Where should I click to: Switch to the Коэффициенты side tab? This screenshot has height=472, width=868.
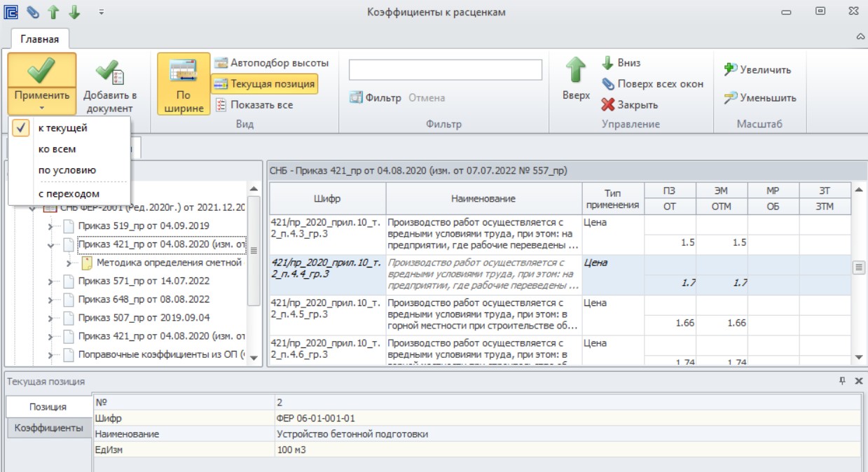click(x=49, y=428)
